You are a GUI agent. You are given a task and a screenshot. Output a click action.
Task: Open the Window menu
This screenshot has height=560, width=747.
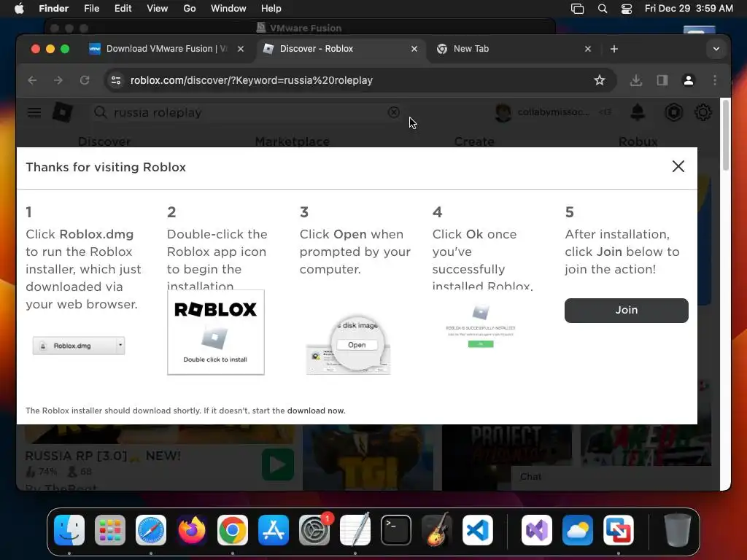228,9
